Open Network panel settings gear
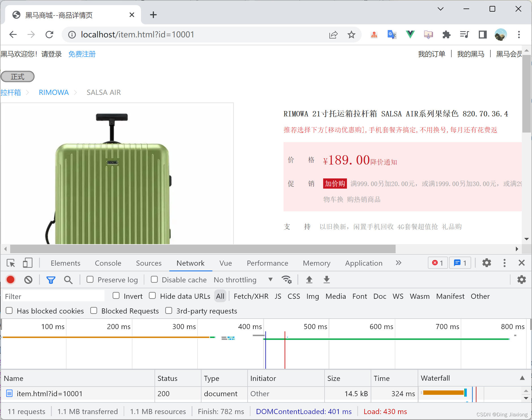The width and height of the screenshot is (532, 420). click(522, 280)
